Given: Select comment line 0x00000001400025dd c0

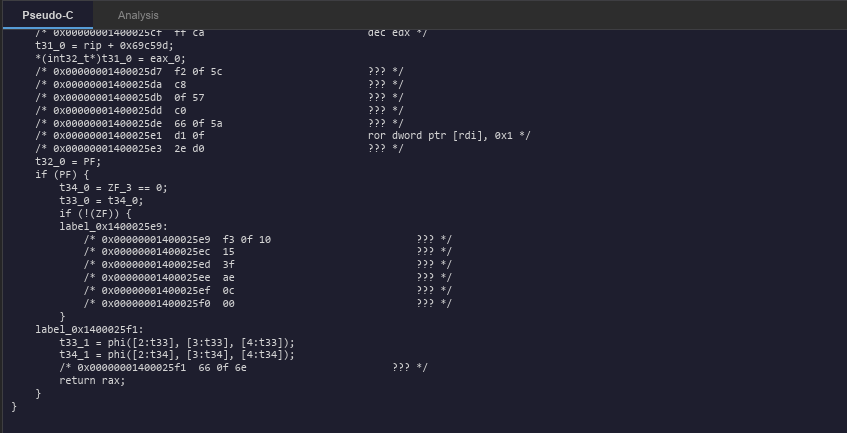Looking at the screenshot, I should pos(219,110).
